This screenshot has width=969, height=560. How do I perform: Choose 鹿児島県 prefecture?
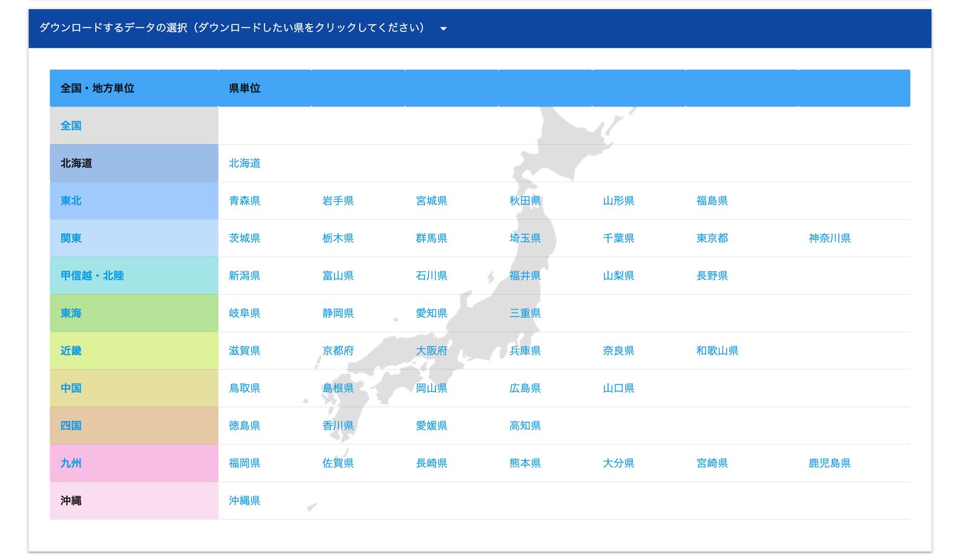[830, 464]
